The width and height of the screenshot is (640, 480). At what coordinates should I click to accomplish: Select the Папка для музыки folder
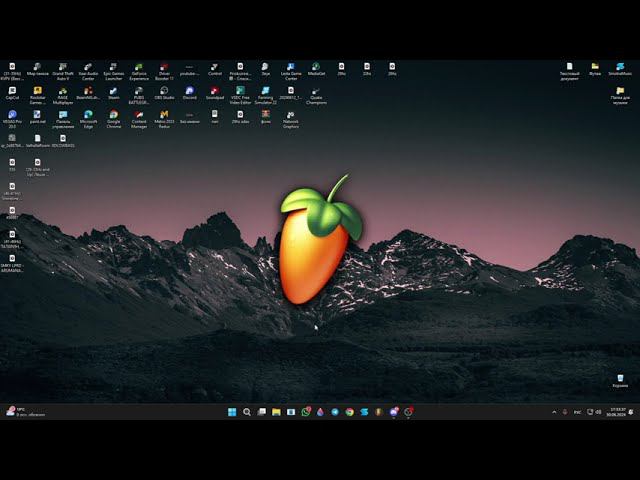coord(620,95)
